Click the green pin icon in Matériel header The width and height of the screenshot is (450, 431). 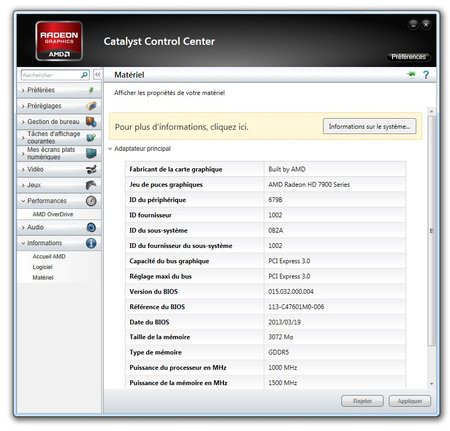411,74
